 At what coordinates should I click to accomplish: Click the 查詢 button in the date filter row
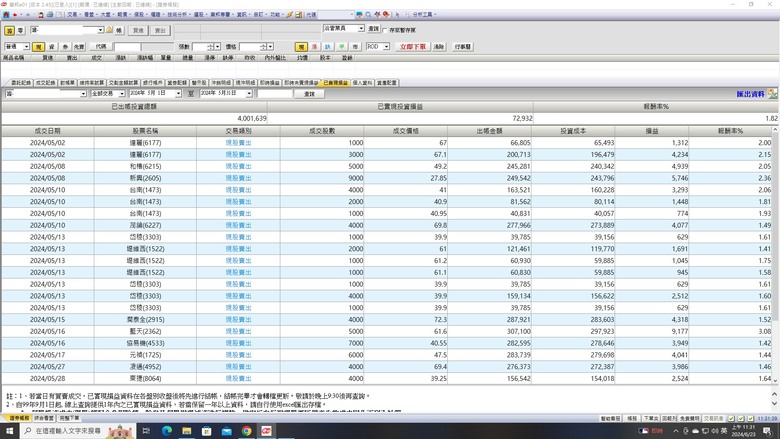(309, 93)
